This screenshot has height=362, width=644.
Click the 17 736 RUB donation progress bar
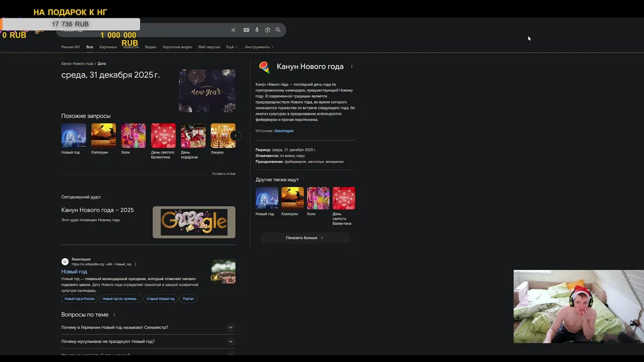pyautogui.click(x=70, y=24)
